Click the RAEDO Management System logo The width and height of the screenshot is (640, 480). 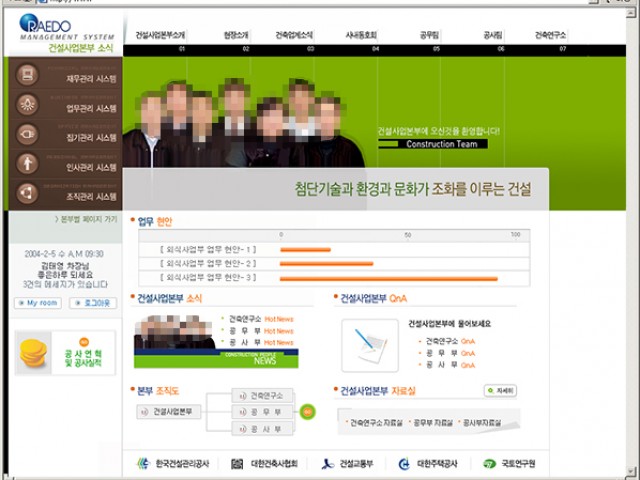62,29
